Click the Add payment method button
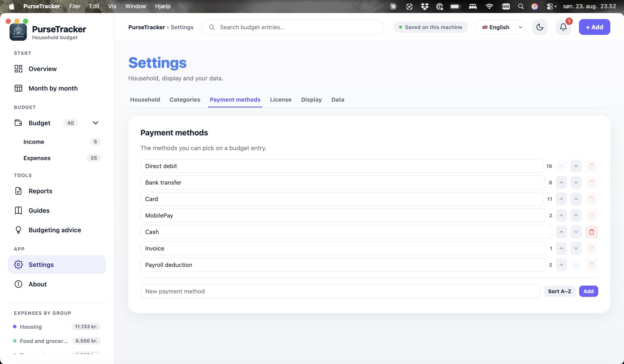The image size is (624, 364). click(x=588, y=291)
